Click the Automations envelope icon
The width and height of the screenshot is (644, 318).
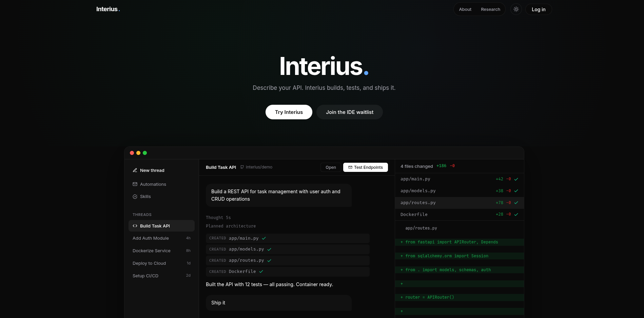click(x=135, y=184)
